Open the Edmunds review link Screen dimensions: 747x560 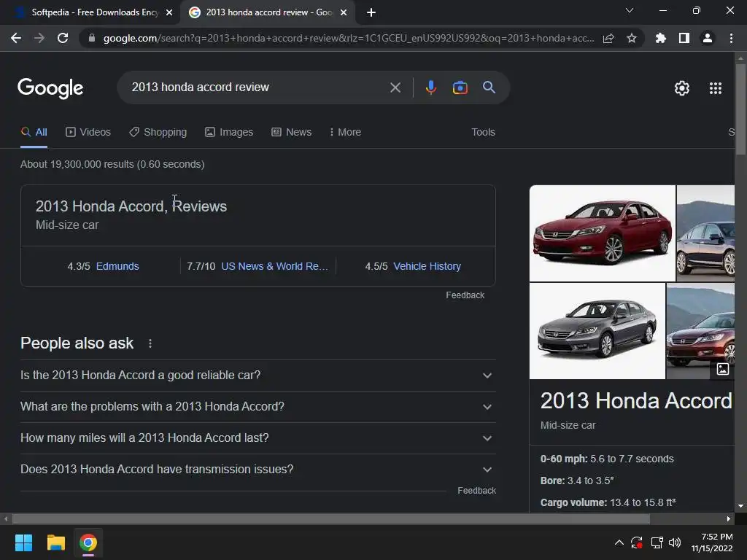tap(117, 266)
